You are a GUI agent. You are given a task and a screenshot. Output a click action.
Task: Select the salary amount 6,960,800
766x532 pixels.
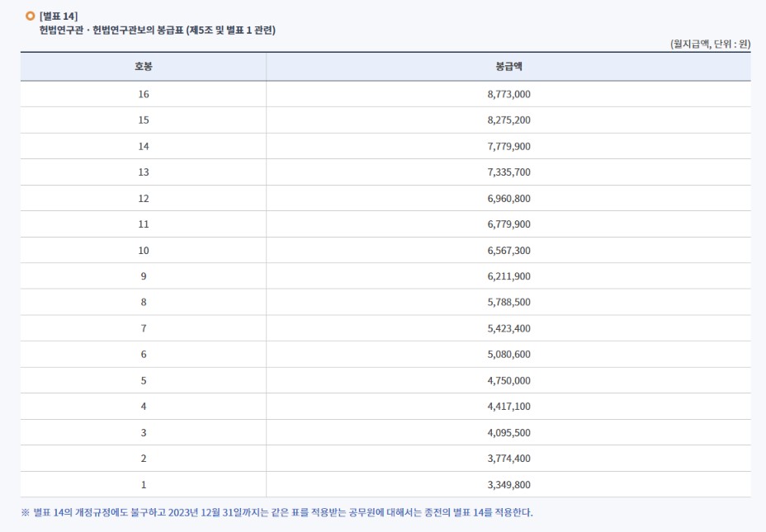[514, 198]
